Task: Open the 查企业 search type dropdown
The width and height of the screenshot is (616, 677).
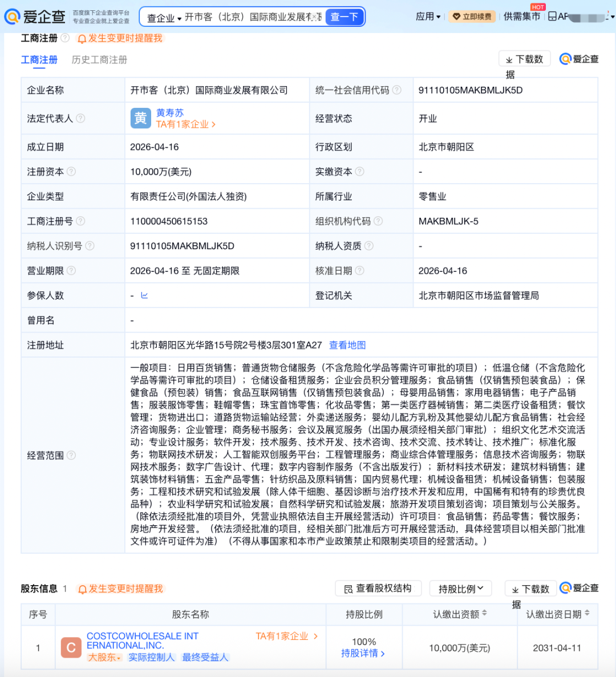Action: click(x=164, y=18)
